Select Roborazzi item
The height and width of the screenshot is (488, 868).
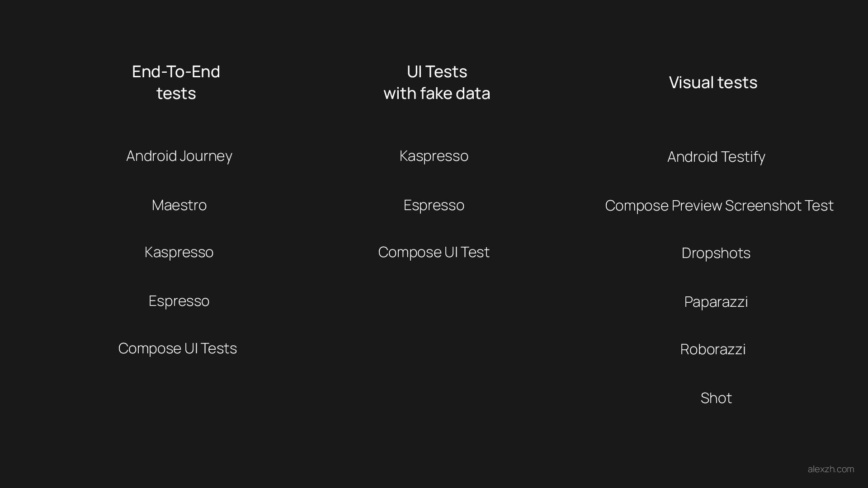click(713, 349)
